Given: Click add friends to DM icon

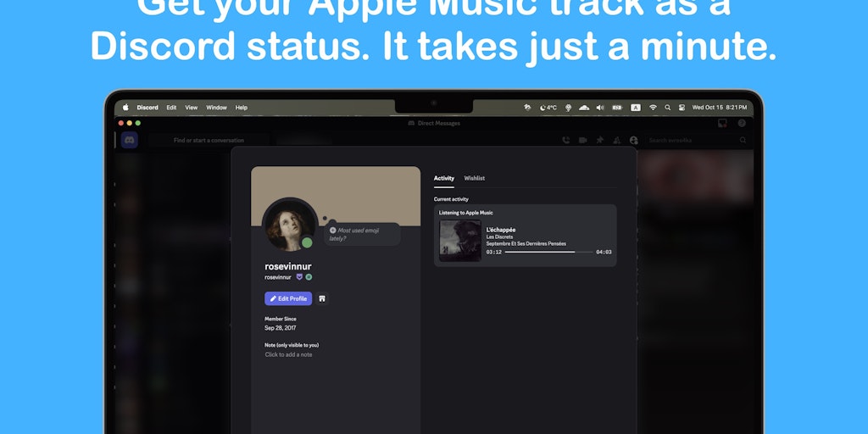Looking at the screenshot, I should (617, 141).
